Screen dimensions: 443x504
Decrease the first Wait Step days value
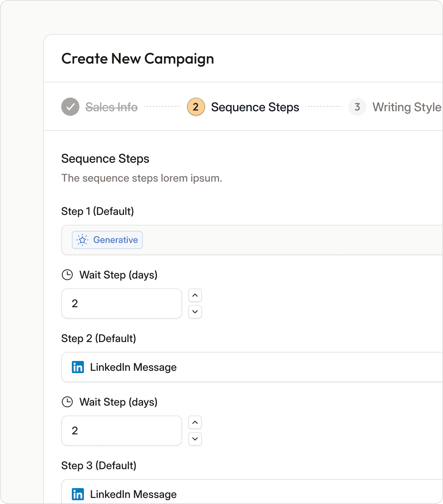(x=195, y=312)
